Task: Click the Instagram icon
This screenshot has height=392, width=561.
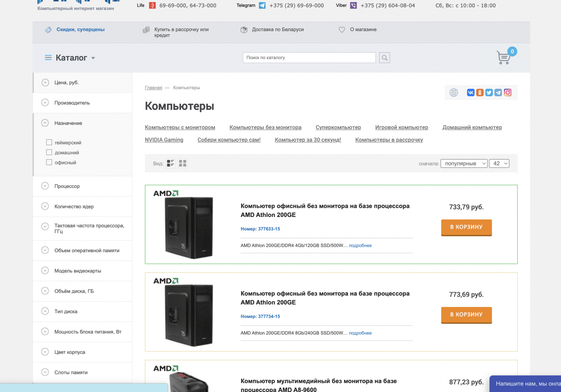Action: click(507, 93)
